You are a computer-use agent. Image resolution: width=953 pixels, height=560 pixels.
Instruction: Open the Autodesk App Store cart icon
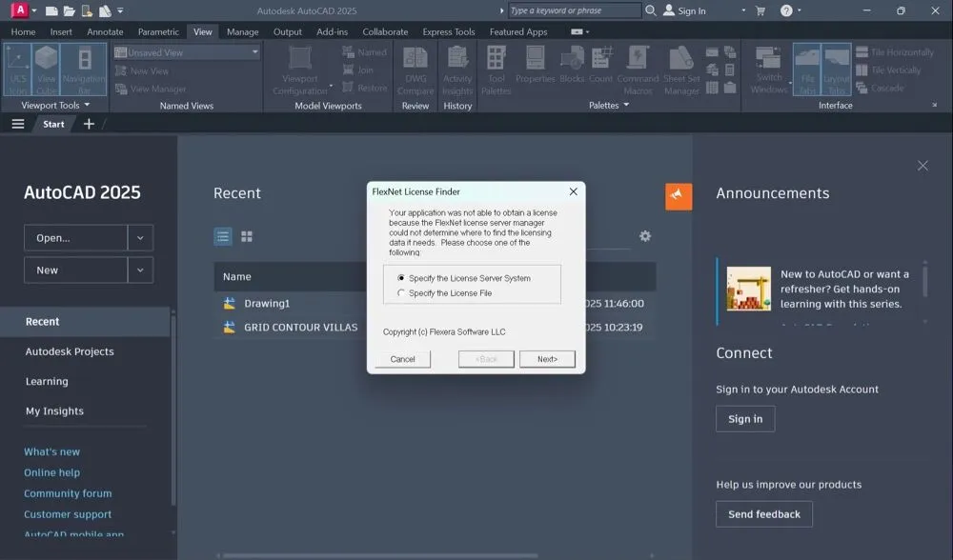760,10
